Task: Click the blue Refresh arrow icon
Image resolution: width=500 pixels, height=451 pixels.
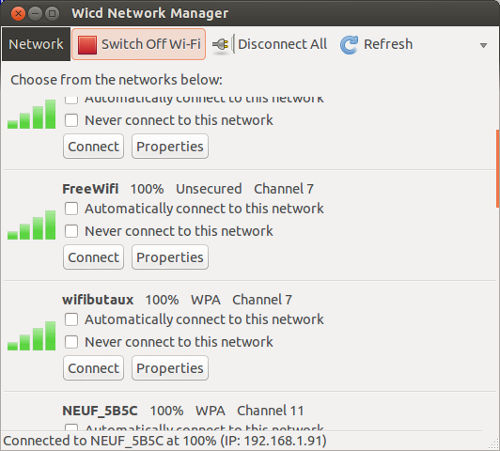Action: [x=349, y=45]
